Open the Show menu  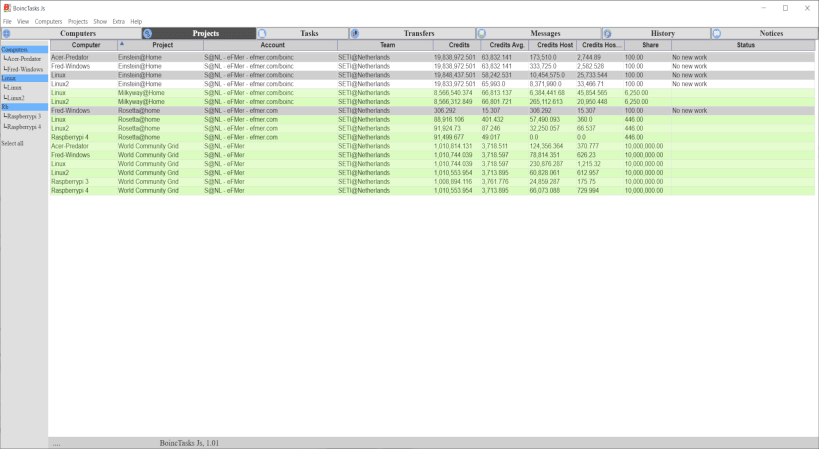(100, 21)
